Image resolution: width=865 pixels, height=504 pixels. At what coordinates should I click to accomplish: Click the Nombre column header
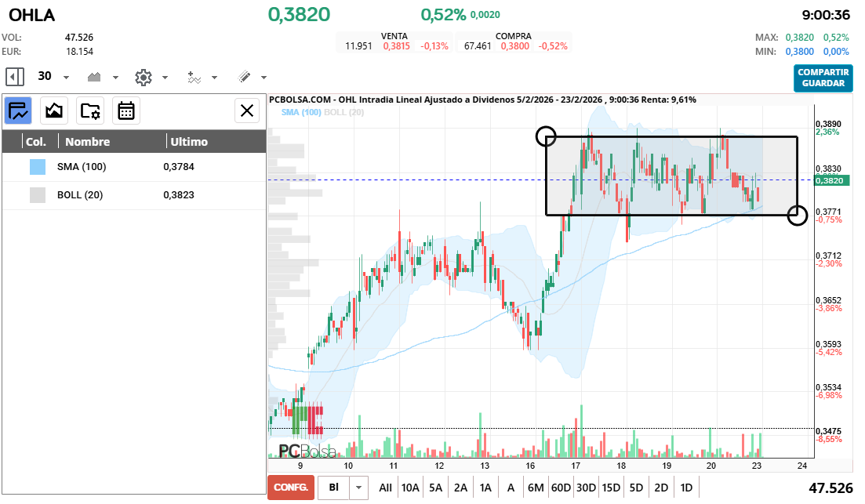point(88,142)
